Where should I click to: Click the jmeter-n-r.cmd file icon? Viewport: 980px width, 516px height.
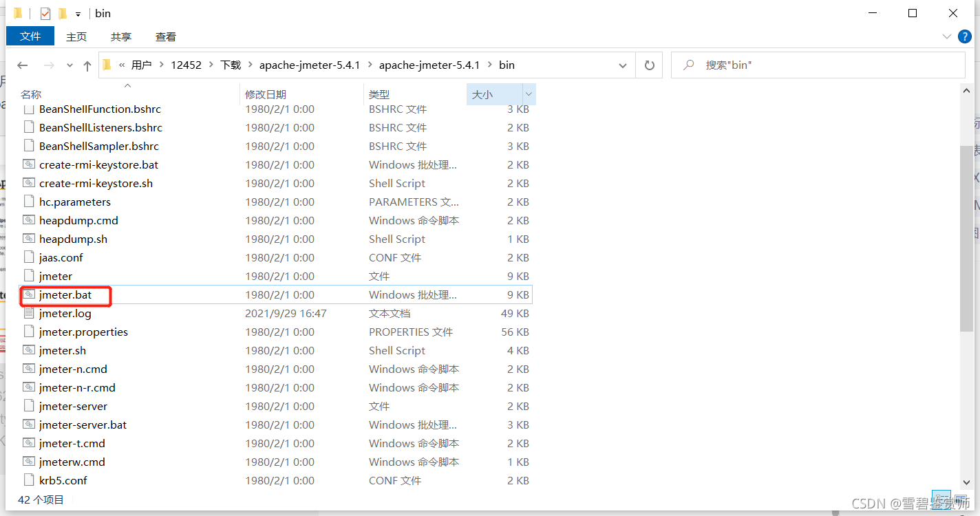[28, 387]
